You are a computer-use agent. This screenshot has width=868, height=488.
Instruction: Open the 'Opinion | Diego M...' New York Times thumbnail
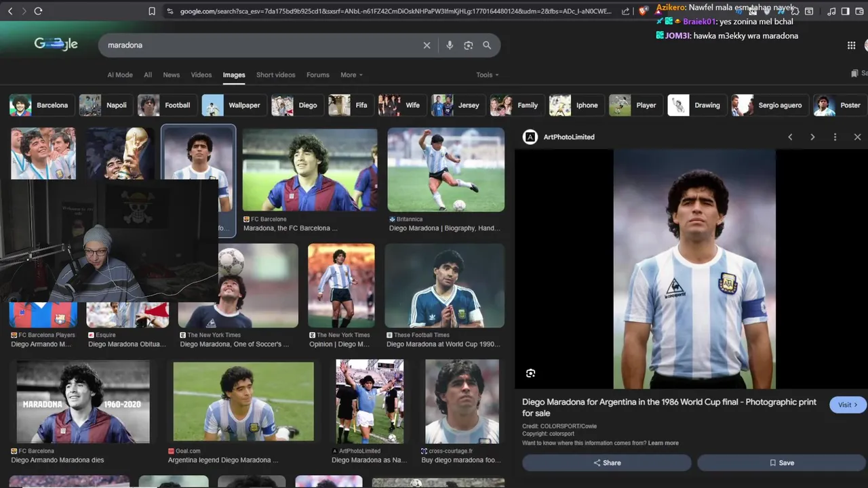(341, 285)
